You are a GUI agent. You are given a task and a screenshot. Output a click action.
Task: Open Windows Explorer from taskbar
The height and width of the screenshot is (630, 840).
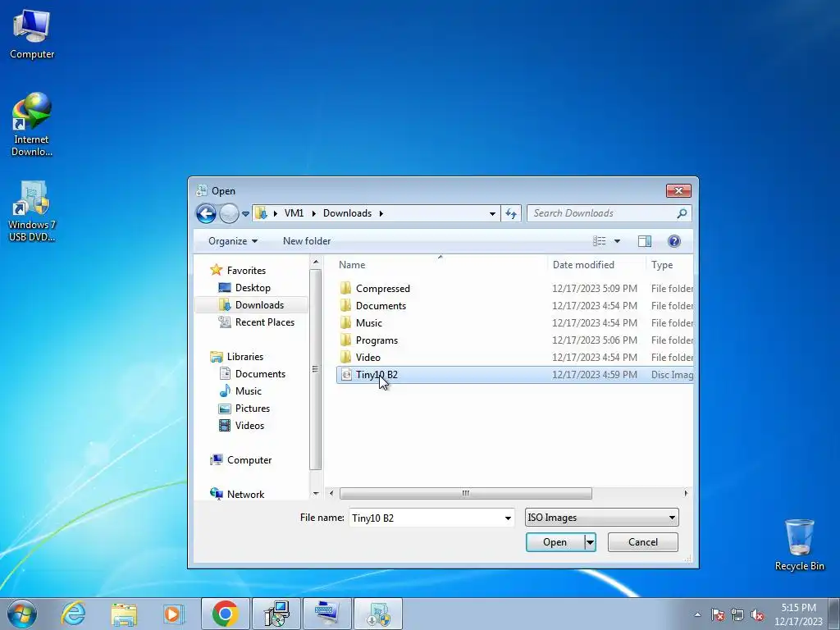[124, 614]
